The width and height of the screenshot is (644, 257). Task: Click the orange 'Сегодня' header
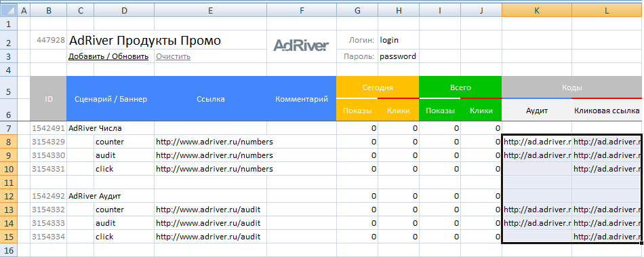pos(378,87)
